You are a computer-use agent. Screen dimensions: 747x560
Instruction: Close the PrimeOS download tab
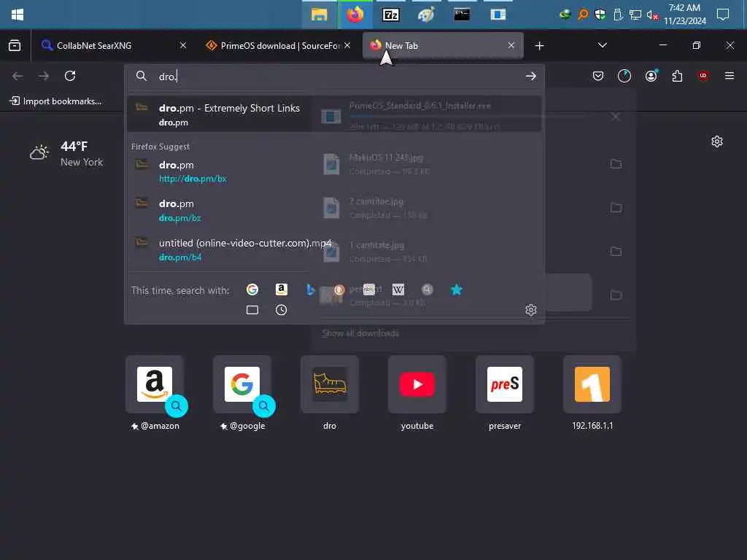pos(347,45)
